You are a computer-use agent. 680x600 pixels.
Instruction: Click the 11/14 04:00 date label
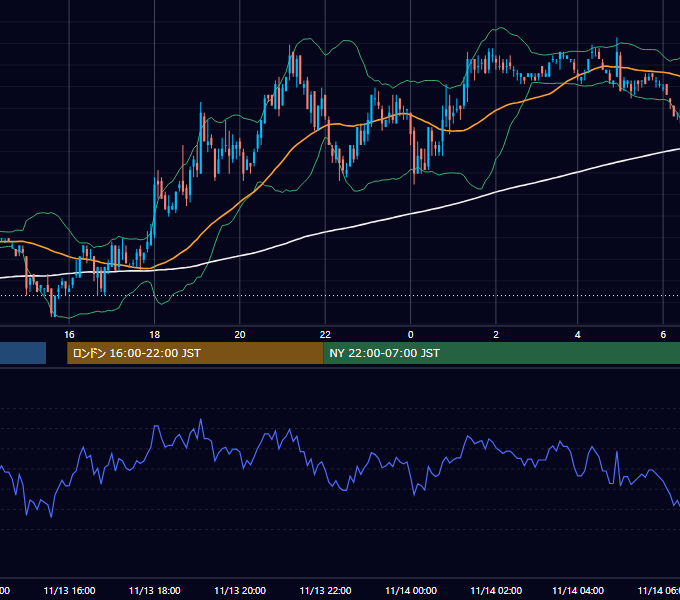tap(578, 590)
